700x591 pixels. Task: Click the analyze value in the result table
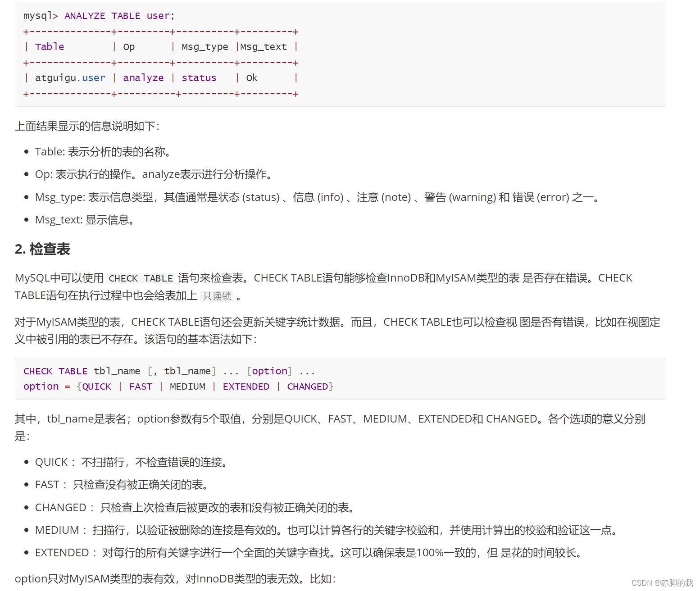tap(143, 77)
